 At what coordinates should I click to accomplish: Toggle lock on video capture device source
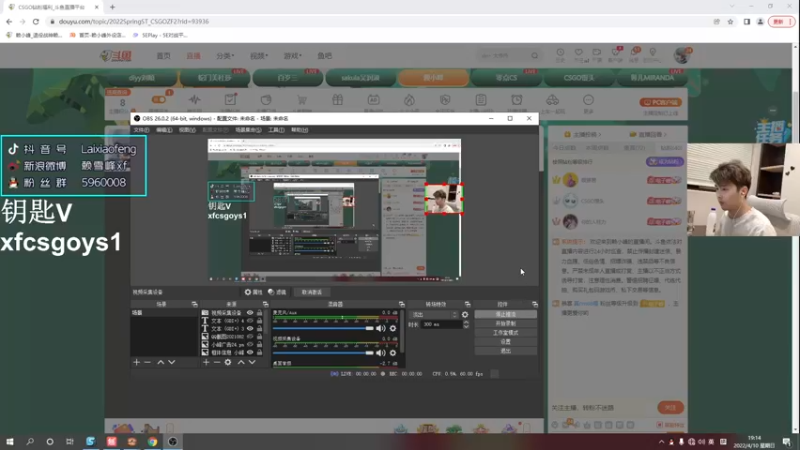[259, 313]
